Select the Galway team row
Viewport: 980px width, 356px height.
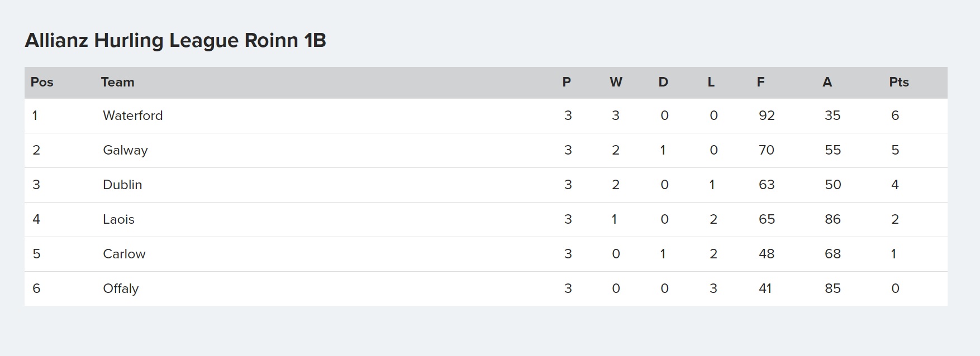(x=486, y=150)
